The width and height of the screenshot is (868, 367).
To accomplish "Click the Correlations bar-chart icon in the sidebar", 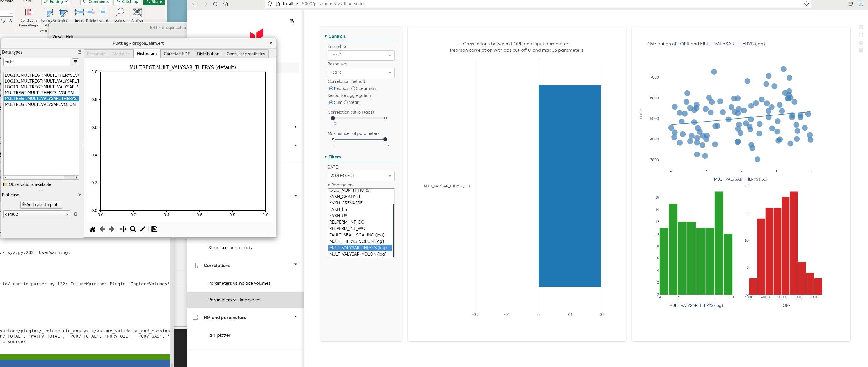I will (196, 266).
